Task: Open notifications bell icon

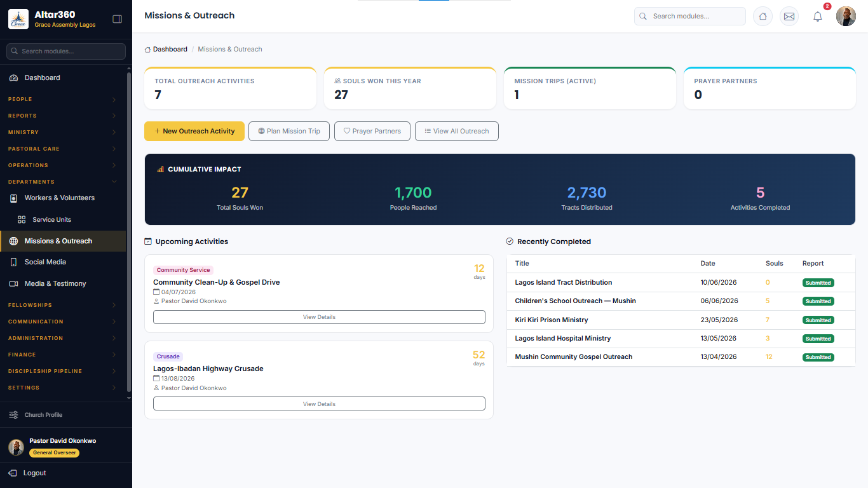Action: point(818,17)
